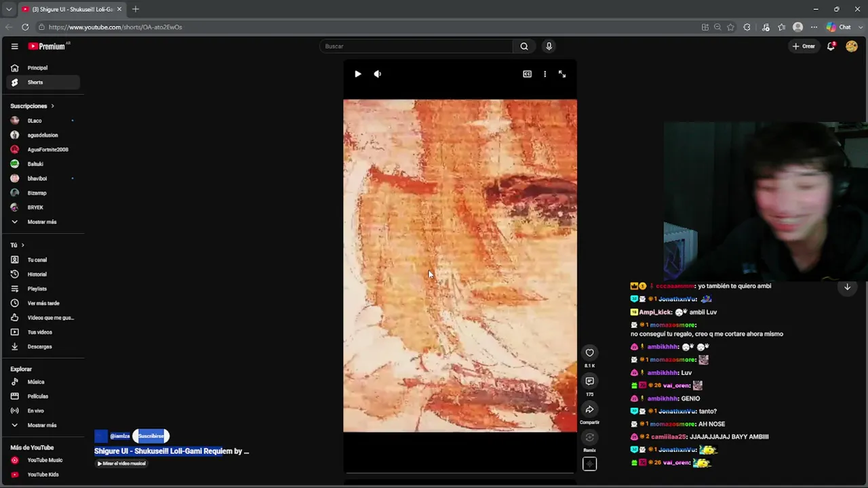
Task: Open the browser tab search dropdown
Action: pos(9,9)
